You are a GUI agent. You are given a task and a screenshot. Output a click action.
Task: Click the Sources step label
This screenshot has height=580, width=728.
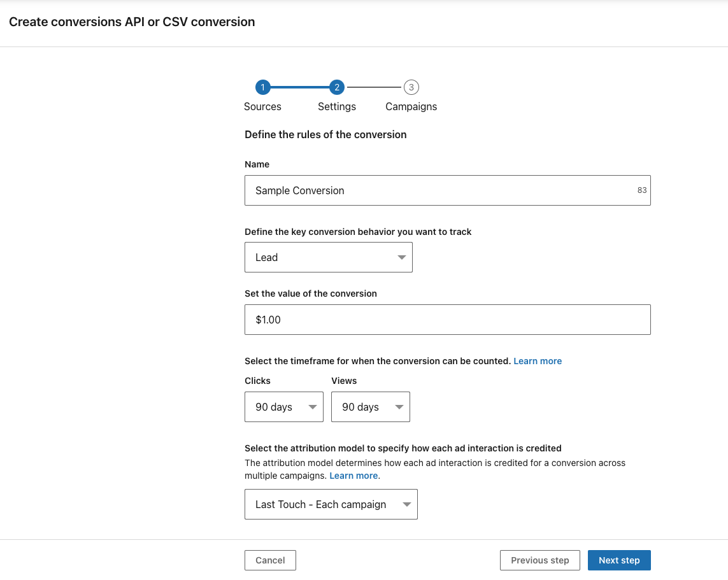point(262,107)
